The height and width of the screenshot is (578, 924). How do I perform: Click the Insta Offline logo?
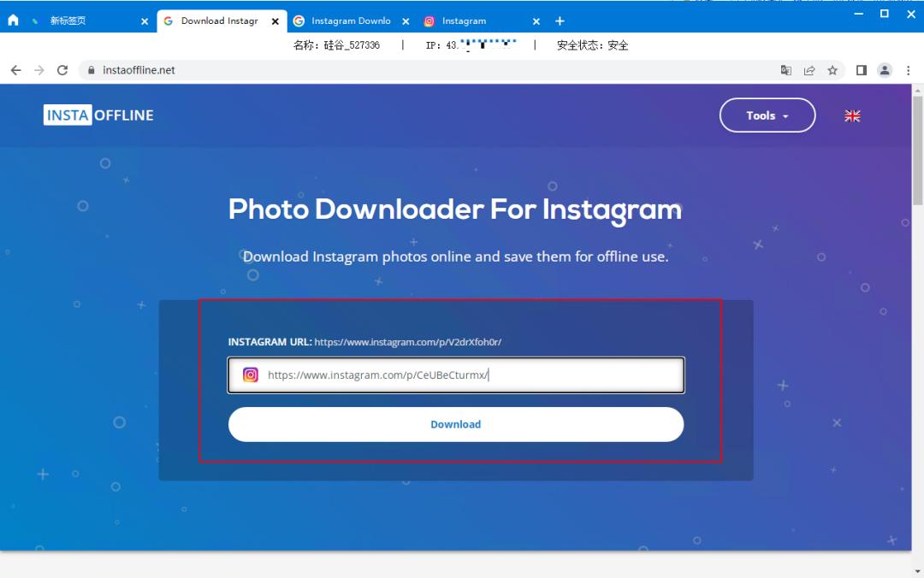98,115
